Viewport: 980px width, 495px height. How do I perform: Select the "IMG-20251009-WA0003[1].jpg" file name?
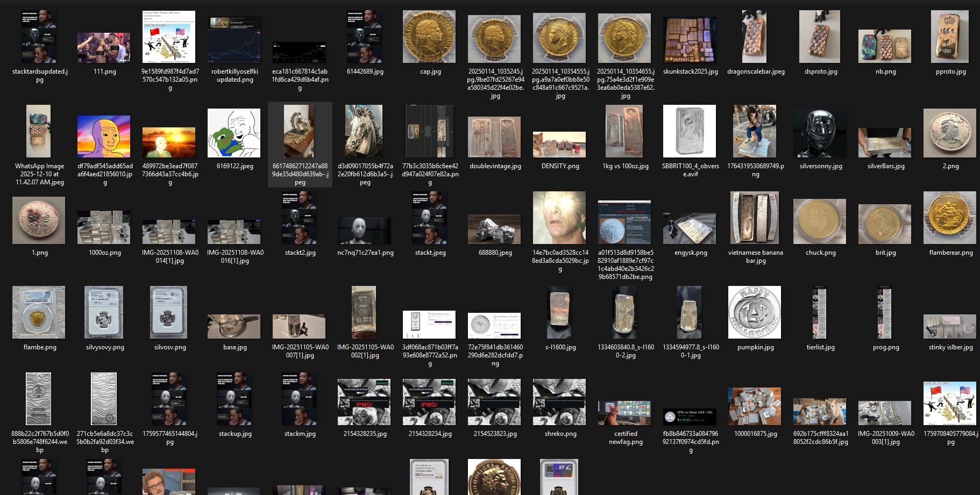pos(886,438)
